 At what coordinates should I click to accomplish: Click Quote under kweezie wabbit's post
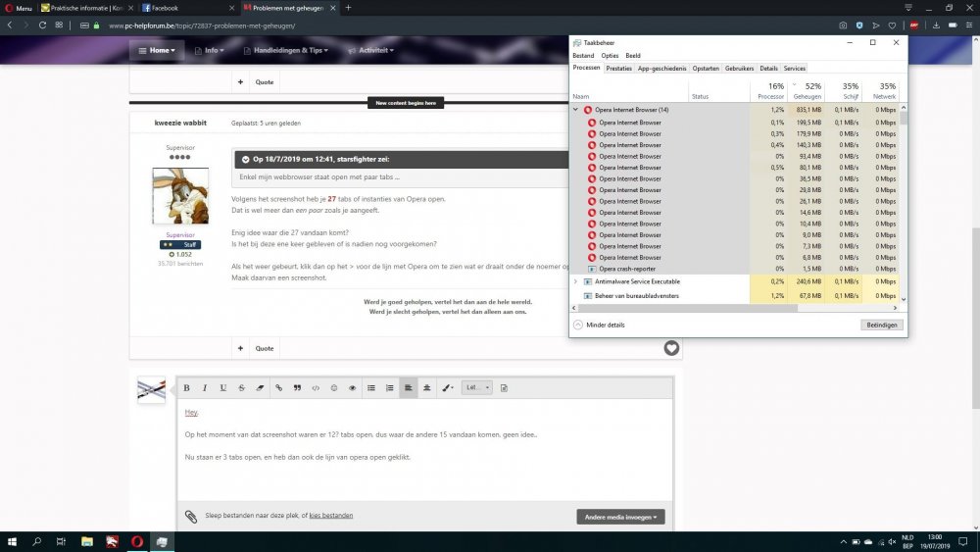[x=265, y=348]
